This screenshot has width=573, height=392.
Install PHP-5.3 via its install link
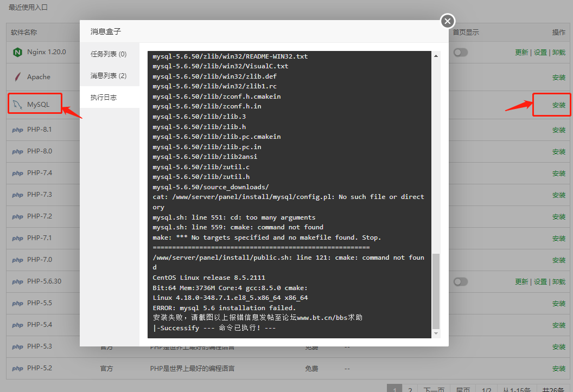pos(559,347)
